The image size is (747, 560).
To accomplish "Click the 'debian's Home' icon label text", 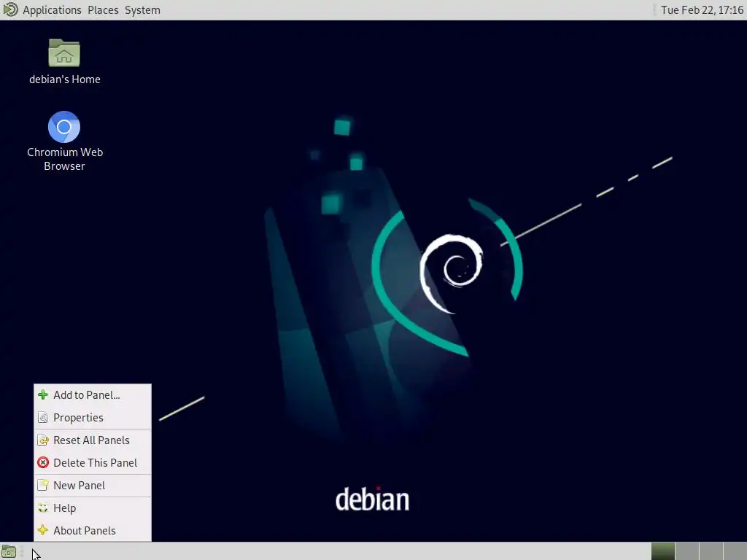I will click(65, 79).
